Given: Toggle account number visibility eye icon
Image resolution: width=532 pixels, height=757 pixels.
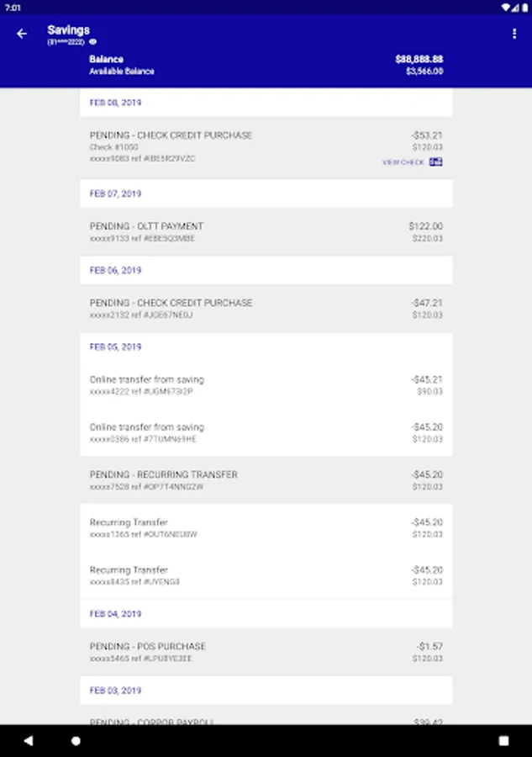Looking at the screenshot, I should [x=93, y=41].
